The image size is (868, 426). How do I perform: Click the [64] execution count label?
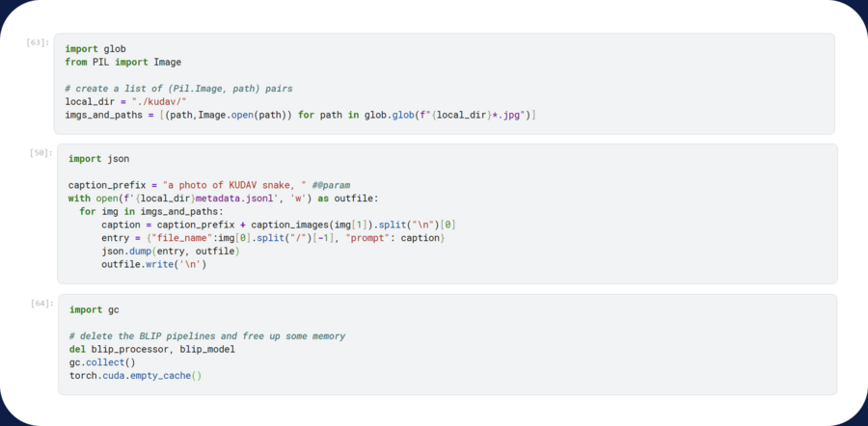click(41, 304)
